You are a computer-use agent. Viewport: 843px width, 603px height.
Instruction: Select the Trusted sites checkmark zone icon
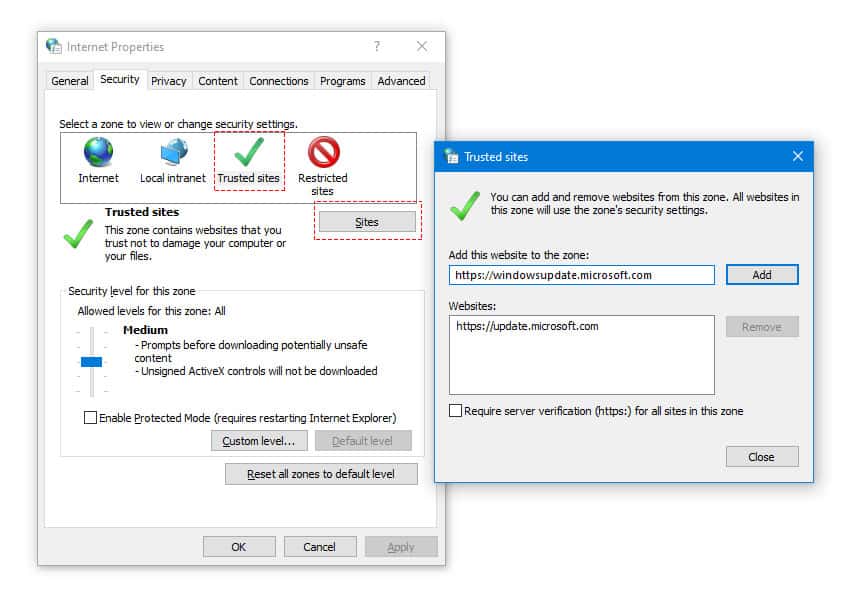[249, 152]
